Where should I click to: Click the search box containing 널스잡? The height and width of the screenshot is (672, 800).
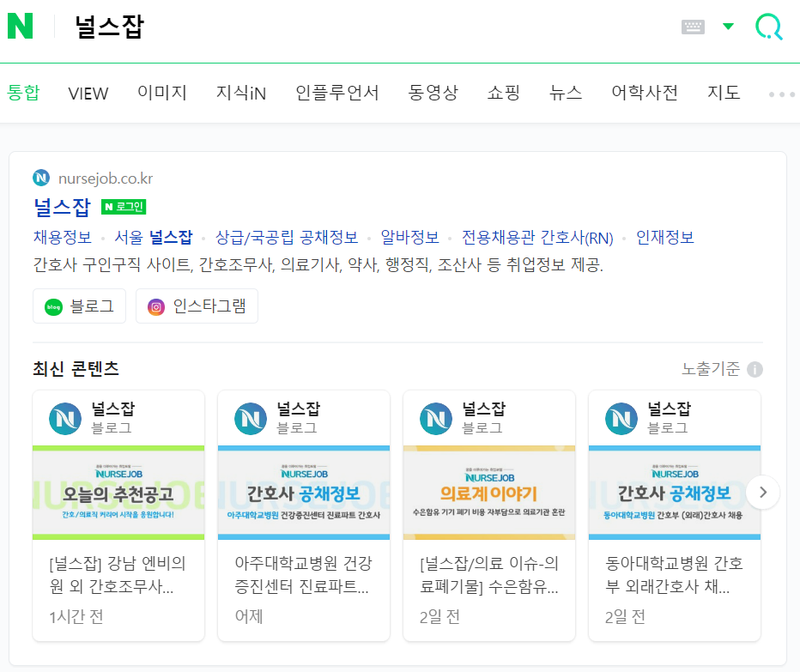[357, 27]
